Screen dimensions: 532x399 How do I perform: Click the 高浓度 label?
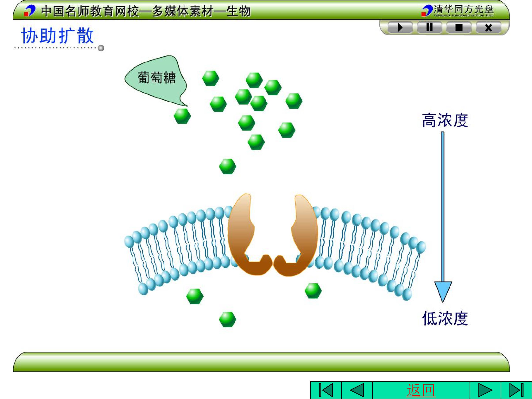point(445,120)
